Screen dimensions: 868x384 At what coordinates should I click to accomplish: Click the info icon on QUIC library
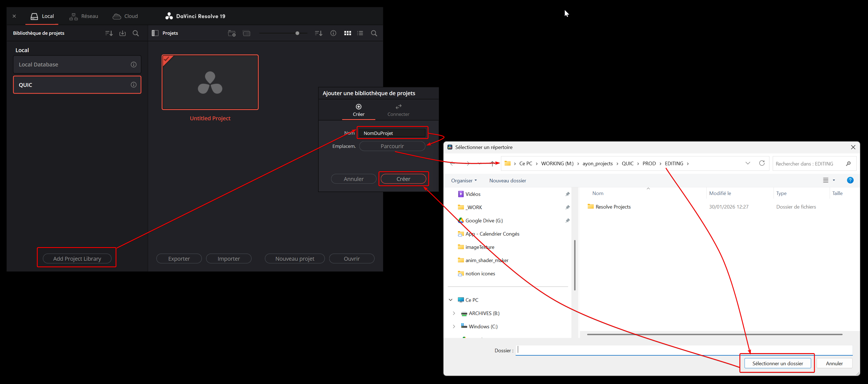[133, 85]
